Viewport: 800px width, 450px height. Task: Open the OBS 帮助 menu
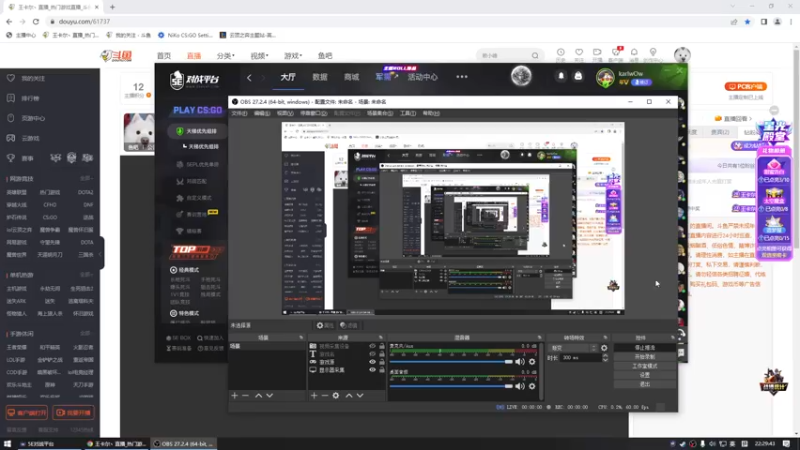431,113
